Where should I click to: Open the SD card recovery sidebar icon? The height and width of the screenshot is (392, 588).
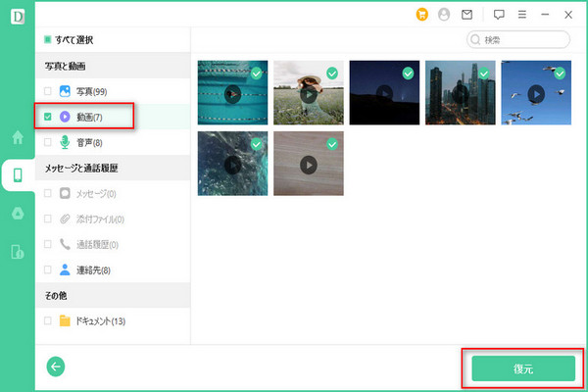pyautogui.click(x=18, y=253)
